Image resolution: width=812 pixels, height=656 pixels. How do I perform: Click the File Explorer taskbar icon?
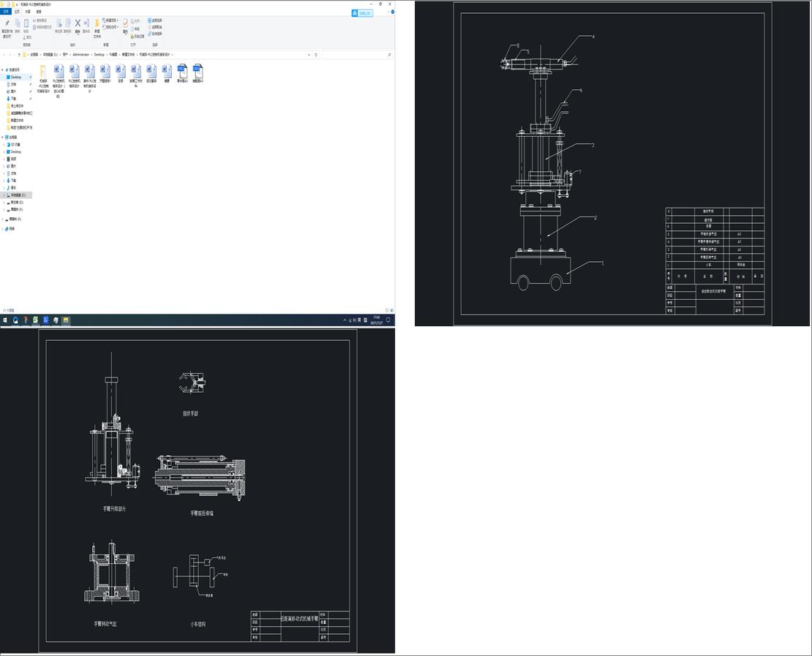66,320
